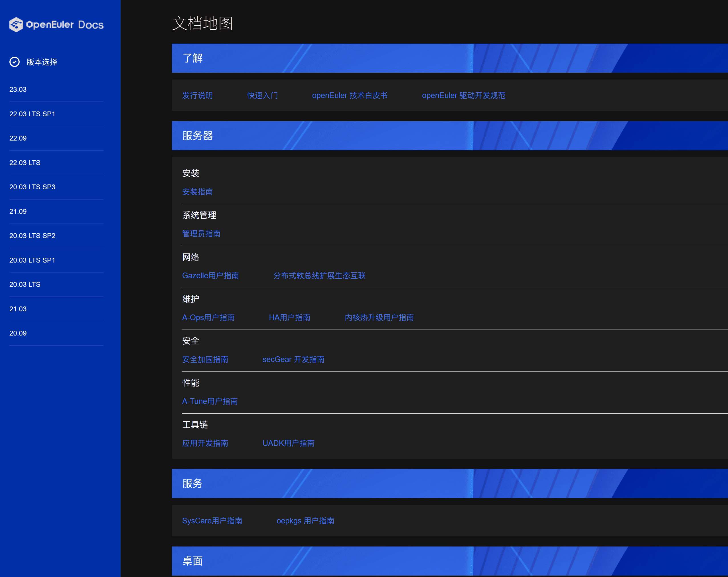Click the 工具链 subsection heading

tap(195, 424)
